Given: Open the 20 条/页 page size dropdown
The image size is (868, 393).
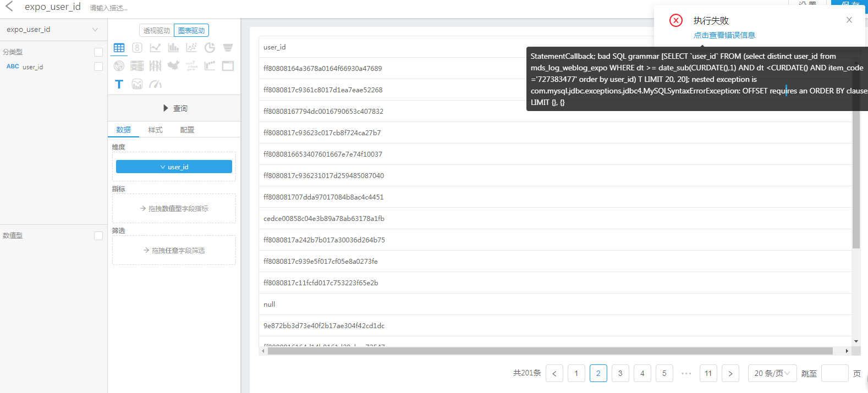Looking at the screenshot, I should [x=772, y=373].
